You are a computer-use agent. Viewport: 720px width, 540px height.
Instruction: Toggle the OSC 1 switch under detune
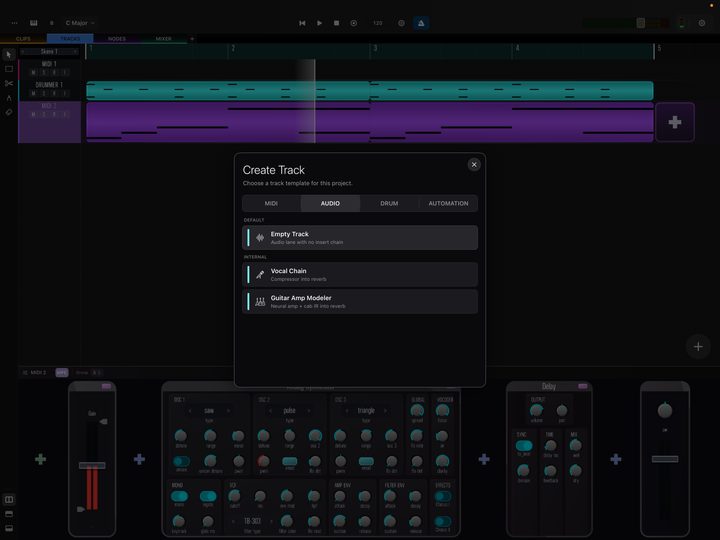pos(181,461)
